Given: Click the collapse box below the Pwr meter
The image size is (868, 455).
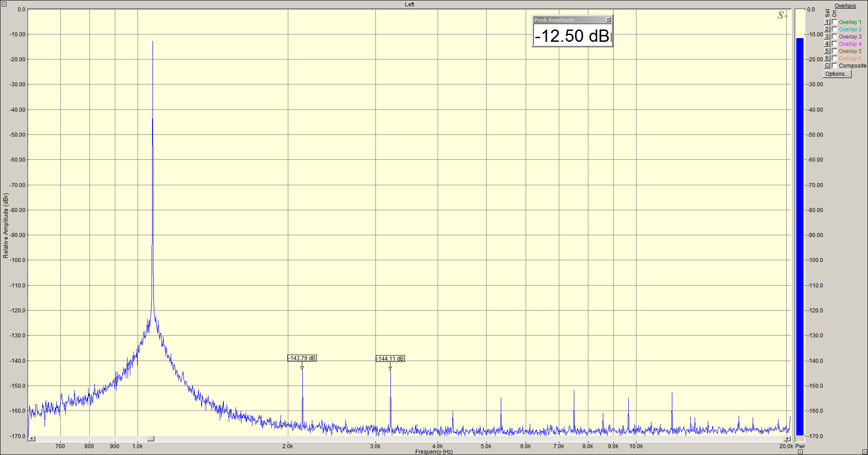Looking at the screenshot, I should pyautogui.click(x=800, y=452).
